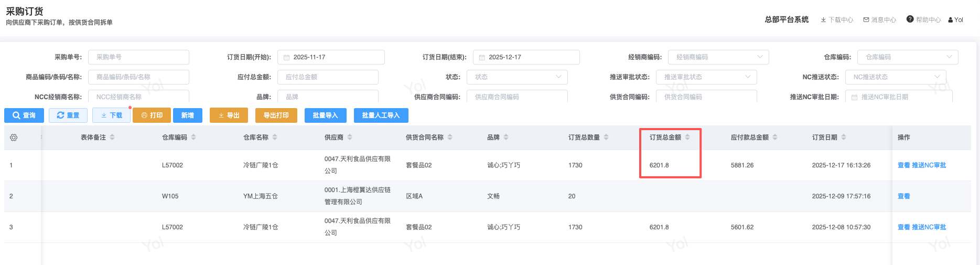Sort by 订货总金额 column sort icon
The height and width of the screenshot is (265, 980).
(687, 137)
